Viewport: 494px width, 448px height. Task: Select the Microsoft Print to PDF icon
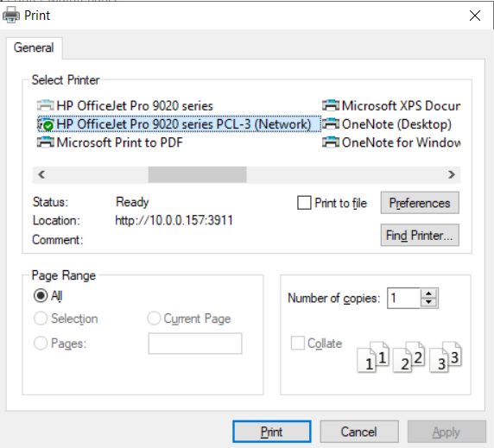[x=46, y=142]
